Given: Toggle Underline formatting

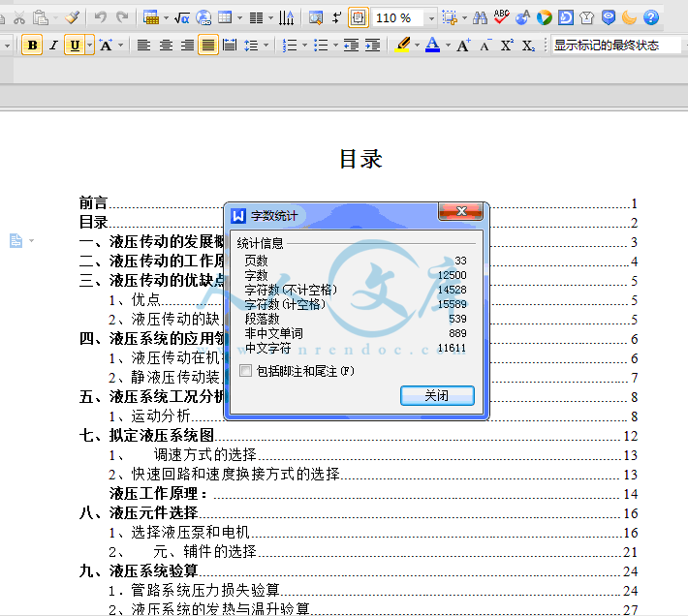Looking at the screenshot, I should pos(75,46).
